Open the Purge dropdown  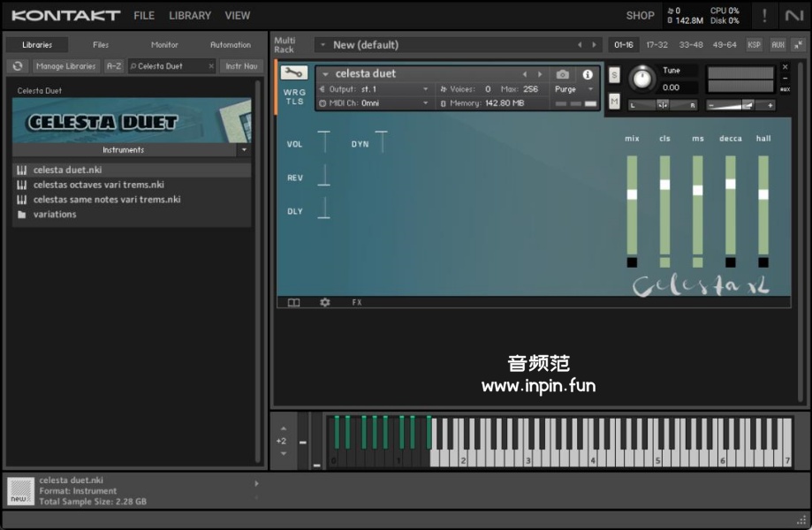(x=574, y=89)
